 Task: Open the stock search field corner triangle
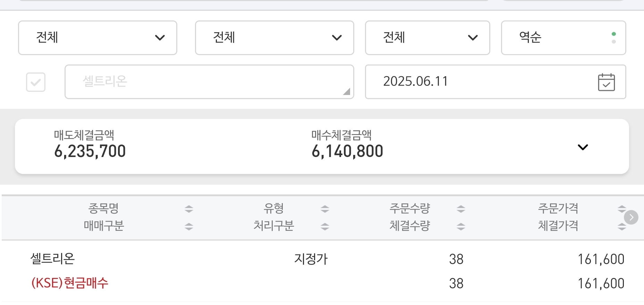pos(346,91)
